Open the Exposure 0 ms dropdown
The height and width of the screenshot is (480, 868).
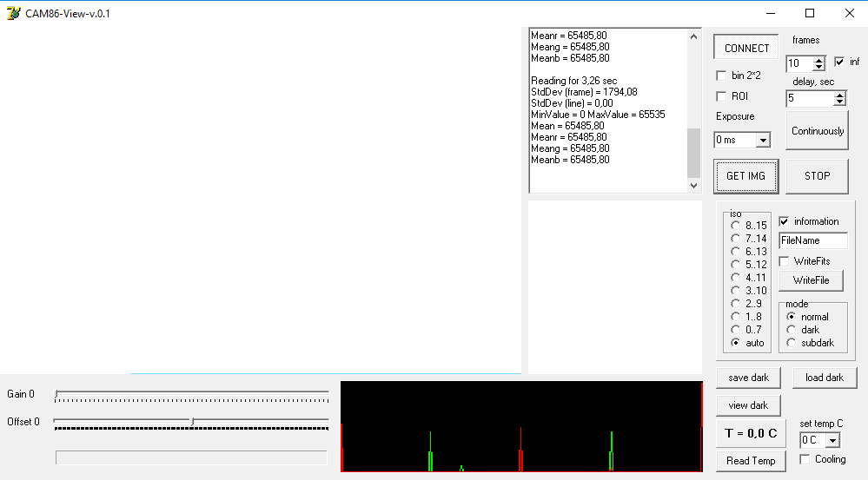tap(763, 140)
